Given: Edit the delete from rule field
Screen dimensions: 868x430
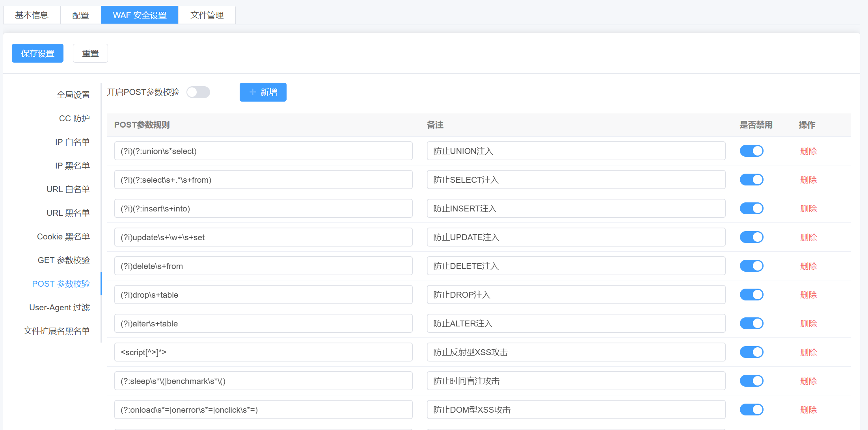Looking at the screenshot, I should 263,266.
